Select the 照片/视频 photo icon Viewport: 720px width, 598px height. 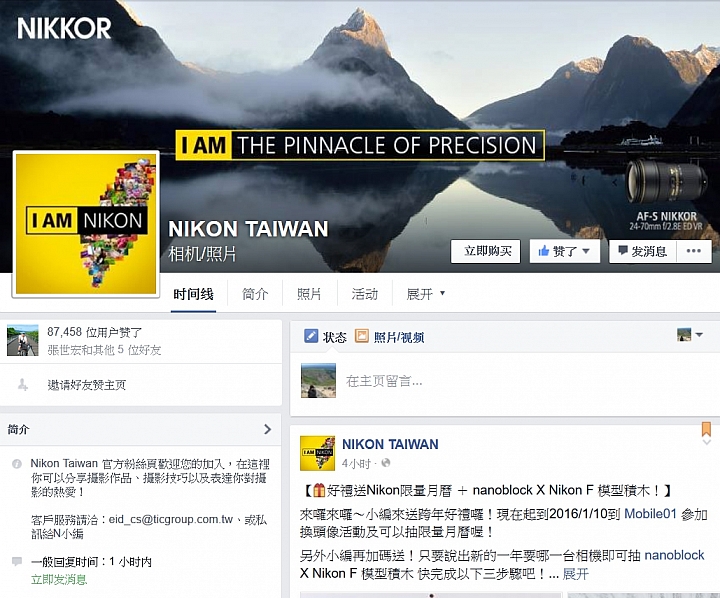point(361,336)
